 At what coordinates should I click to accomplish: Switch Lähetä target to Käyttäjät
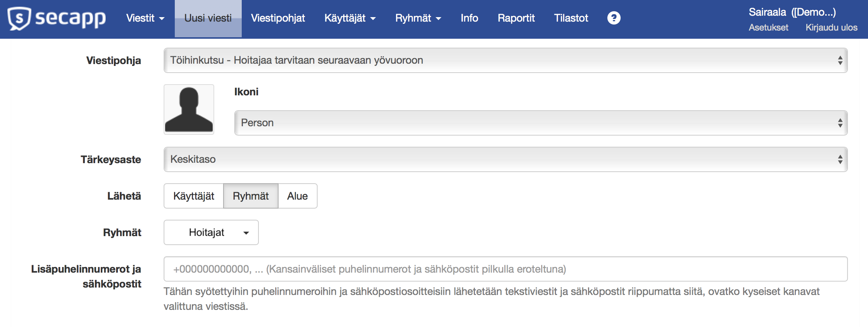[x=194, y=196]
